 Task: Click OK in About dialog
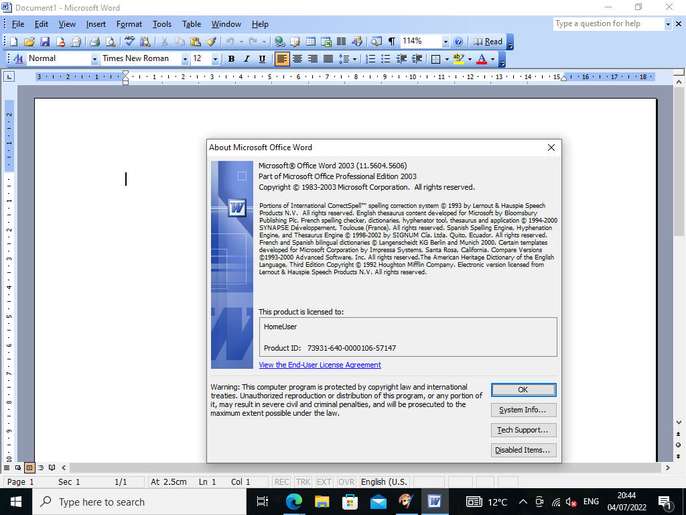pos(523,389)
